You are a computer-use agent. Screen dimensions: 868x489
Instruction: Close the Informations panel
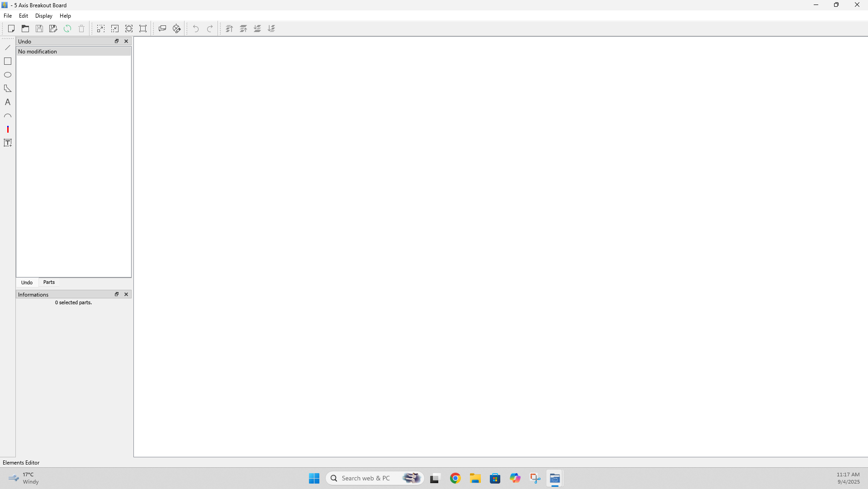(126, 294)
